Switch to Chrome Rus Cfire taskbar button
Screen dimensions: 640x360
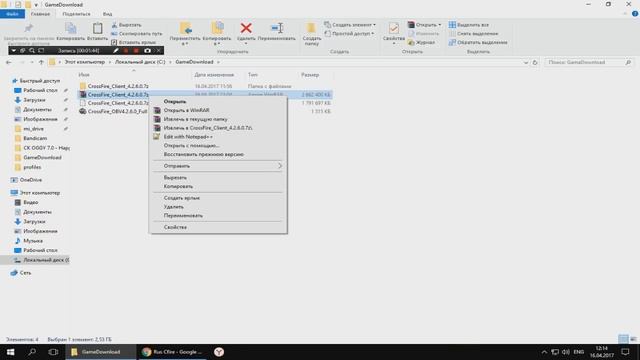[x=172, y=352]
